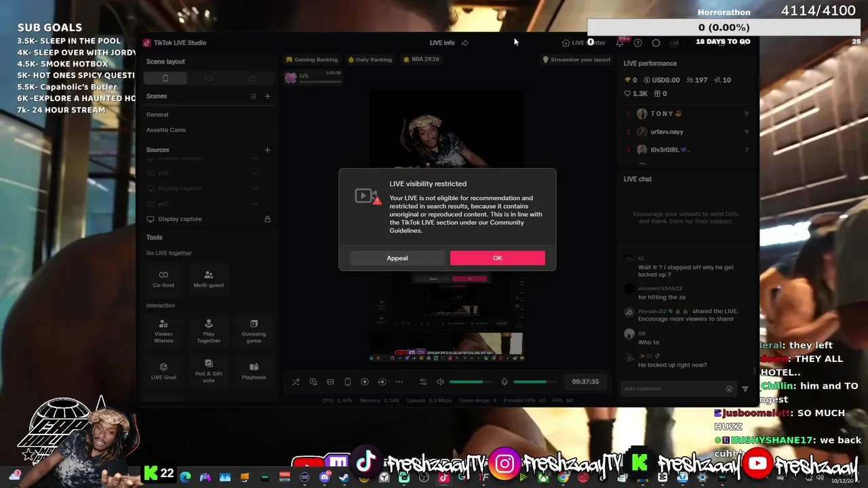Open notifications bell with 99+ badge
Viewport: 868px width, 488px height.
pos(620,43)
